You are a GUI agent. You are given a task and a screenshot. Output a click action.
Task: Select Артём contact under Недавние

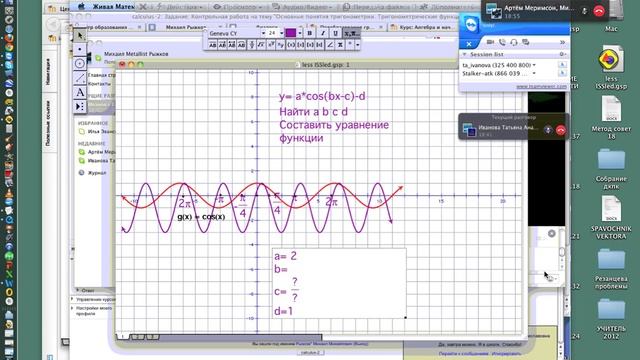click(97, 152)
